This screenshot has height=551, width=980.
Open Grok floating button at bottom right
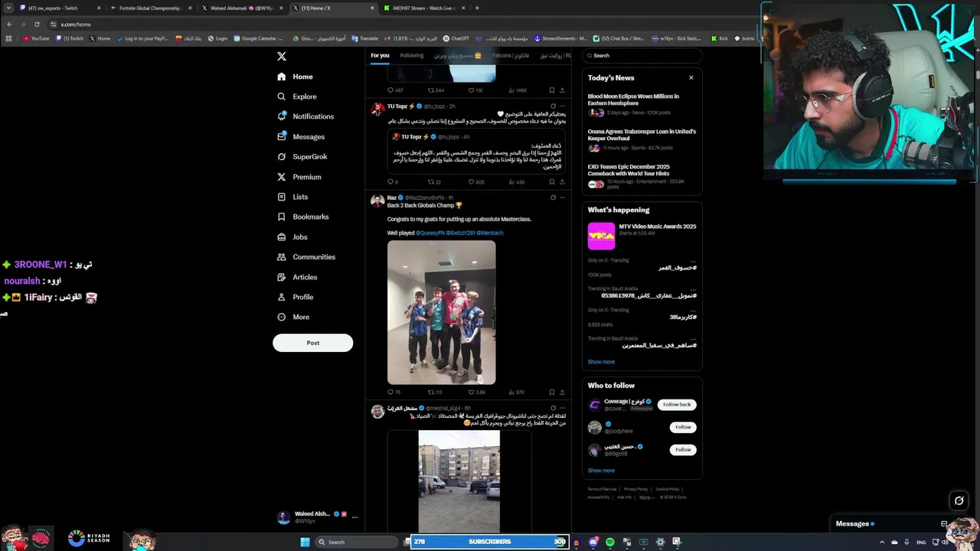(959, 500)
